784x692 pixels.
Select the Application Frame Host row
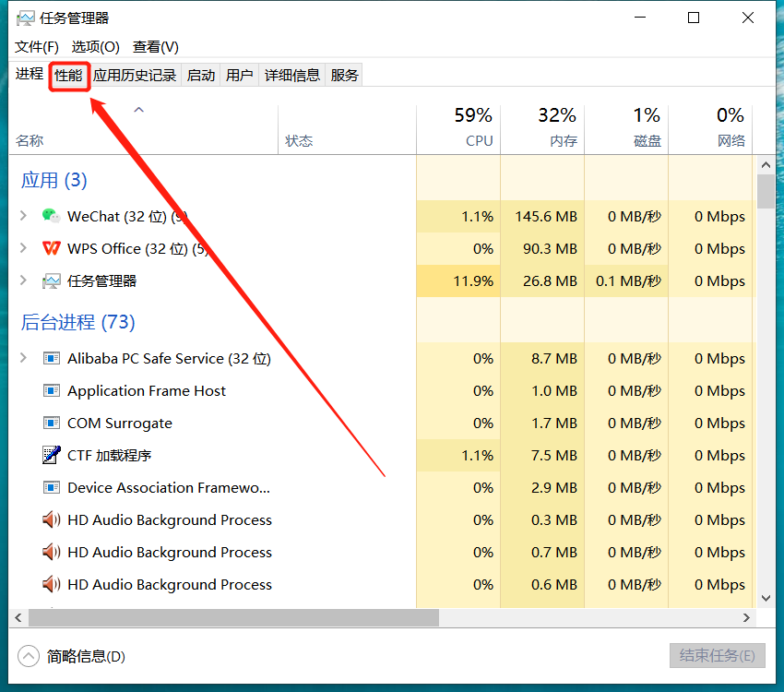pos(383,390)
